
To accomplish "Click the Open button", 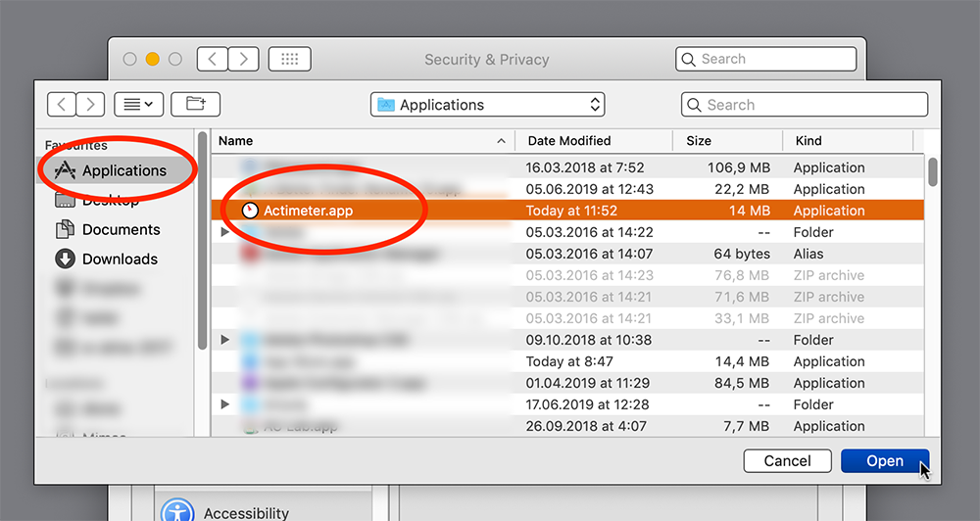I will click(x=884, y=460).
